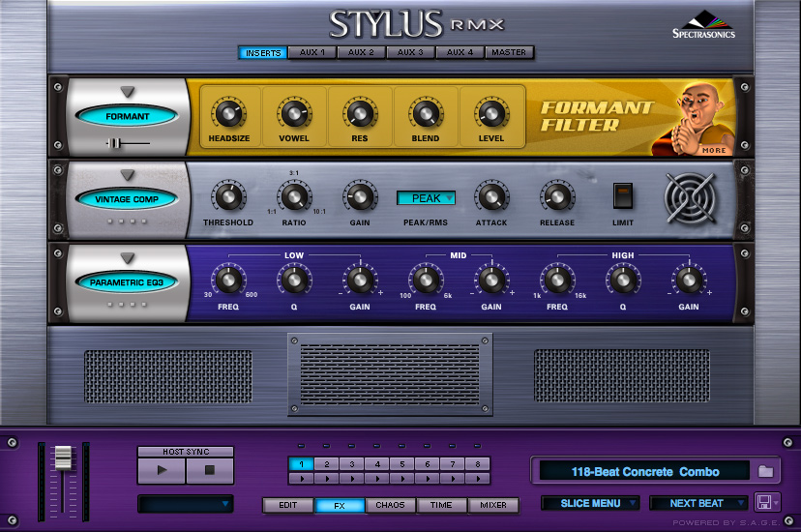This screenshot has height=532, width=801.
Task: Click the compressor RATIO knob
Action: [294, 196]
